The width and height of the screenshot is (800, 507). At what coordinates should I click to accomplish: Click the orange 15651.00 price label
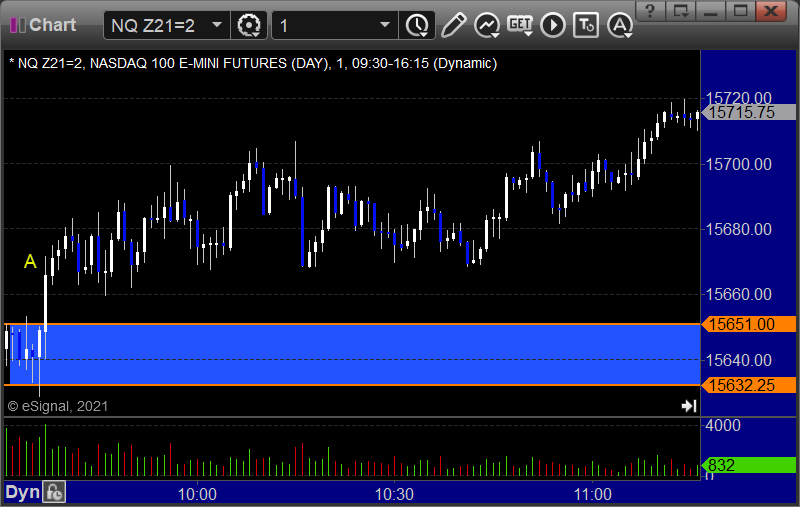(x=749, y=324)
